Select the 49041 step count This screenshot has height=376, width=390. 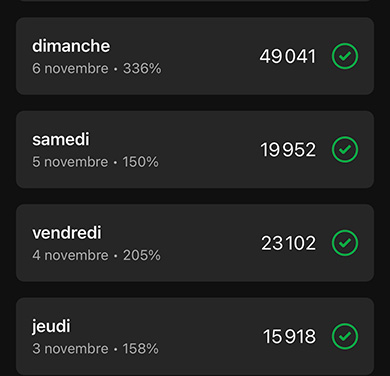(288, 56)
